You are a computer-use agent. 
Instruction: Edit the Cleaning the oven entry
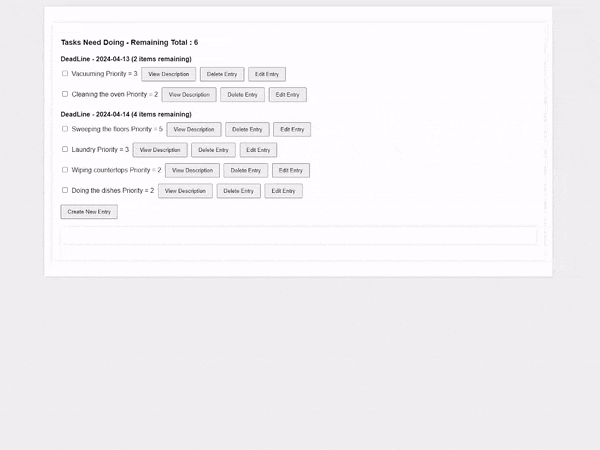288,95
